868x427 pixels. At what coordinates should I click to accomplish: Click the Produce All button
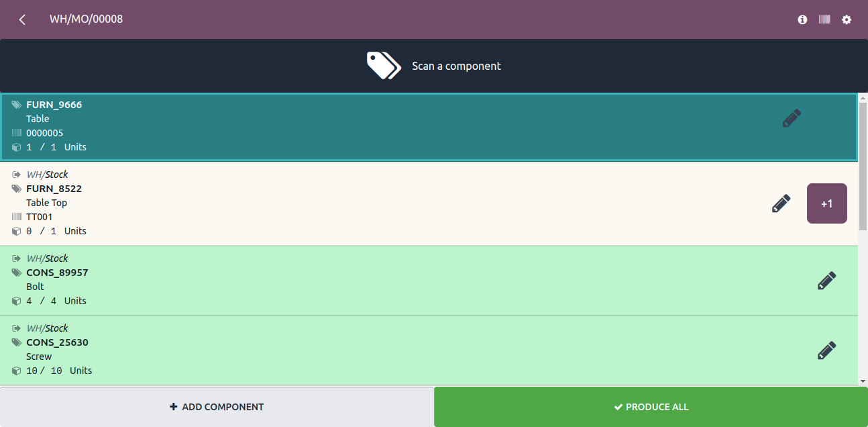(651, 407)
